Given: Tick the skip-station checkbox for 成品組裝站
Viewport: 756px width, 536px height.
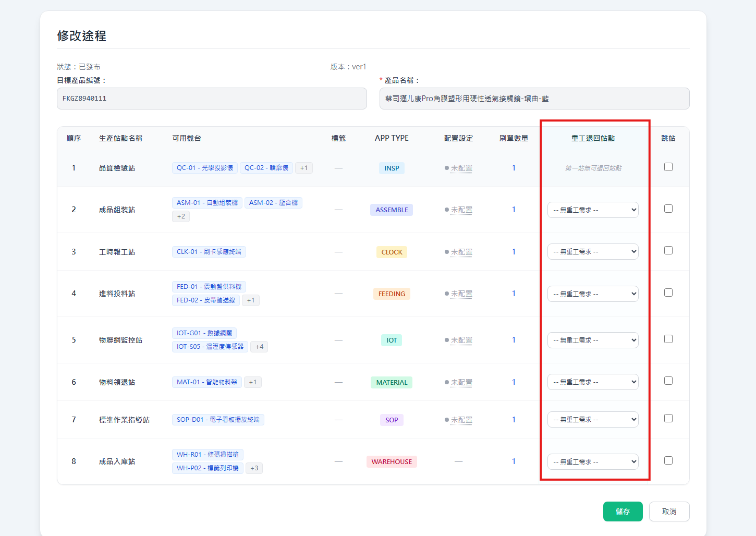Looking at the screenshot, I should (668, 209).
